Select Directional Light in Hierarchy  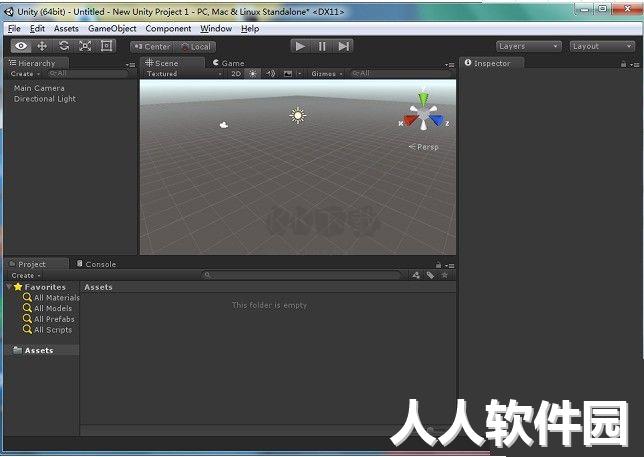[x=45, y=99]
